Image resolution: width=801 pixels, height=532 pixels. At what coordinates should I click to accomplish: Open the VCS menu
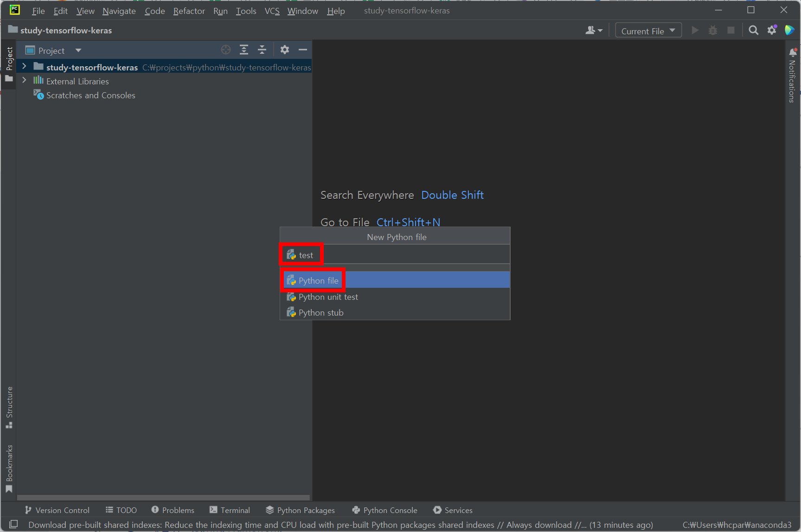click(272, 11)
